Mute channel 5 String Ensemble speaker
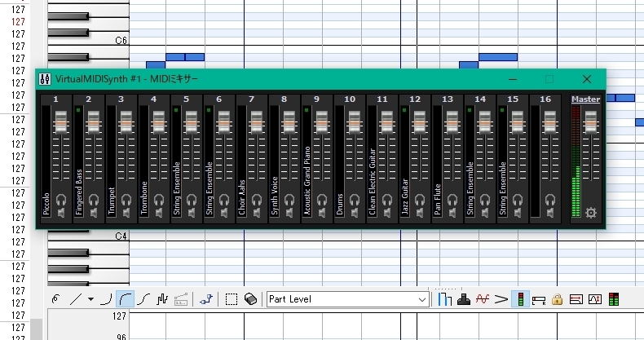Viewport: 644px width, 340px height. point(192,213)
